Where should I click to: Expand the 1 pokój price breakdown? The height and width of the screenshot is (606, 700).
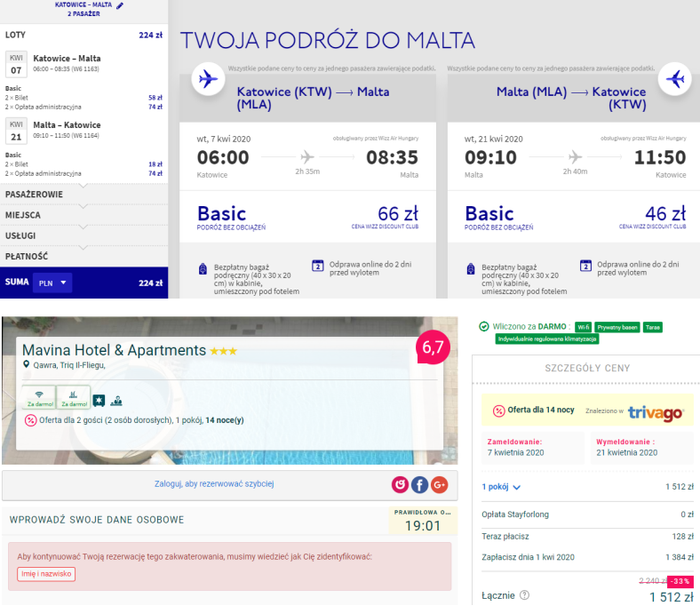tap(501, 487)
